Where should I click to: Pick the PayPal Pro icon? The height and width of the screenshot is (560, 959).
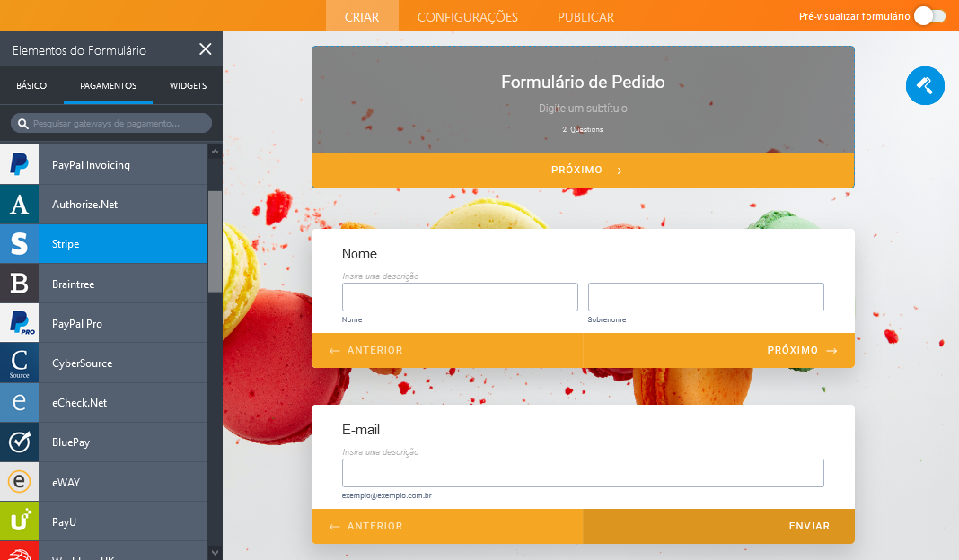pyautogui.click(x=19, y=323)
